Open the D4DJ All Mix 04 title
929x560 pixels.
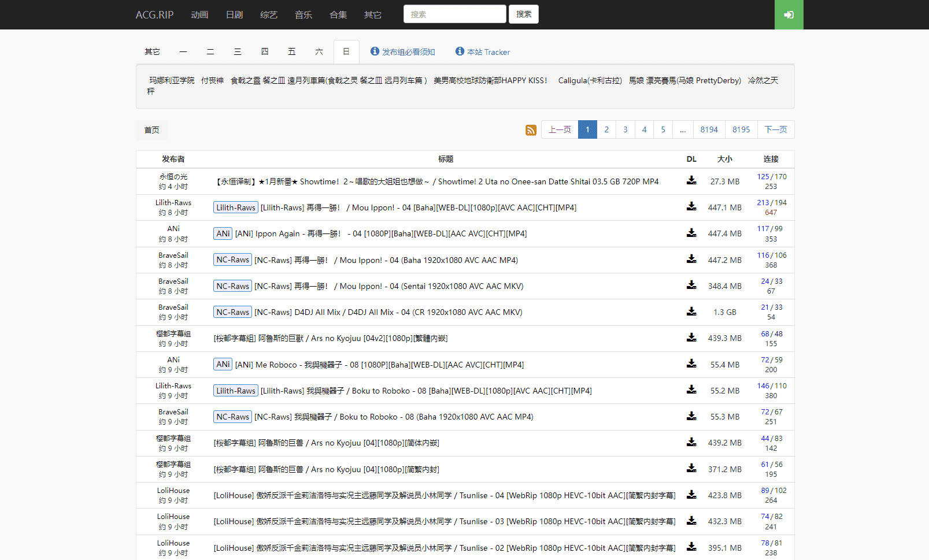point(388,312)
